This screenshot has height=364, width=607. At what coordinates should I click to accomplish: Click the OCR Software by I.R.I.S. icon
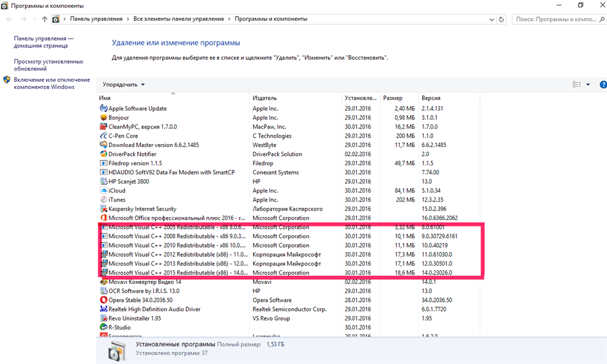103,291
